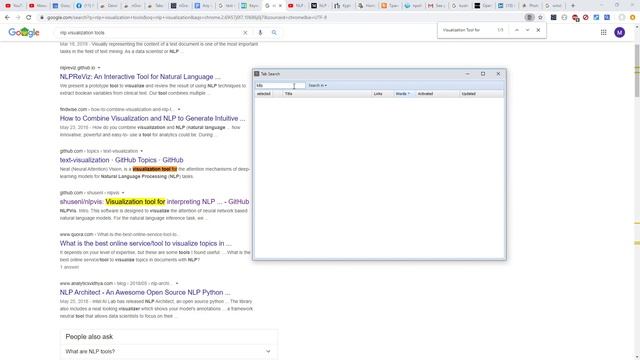Image resolution: width=640 pixels, height=360 pixels.
Task: Switch to the Gmail tab
Action: pos(436,6)
